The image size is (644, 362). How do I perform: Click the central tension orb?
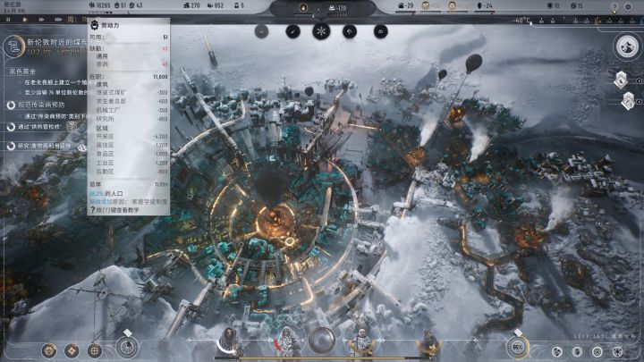point(322,341)
